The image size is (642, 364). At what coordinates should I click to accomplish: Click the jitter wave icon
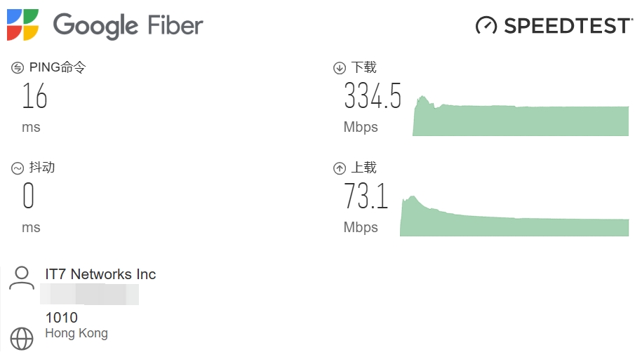click(18, 168)
